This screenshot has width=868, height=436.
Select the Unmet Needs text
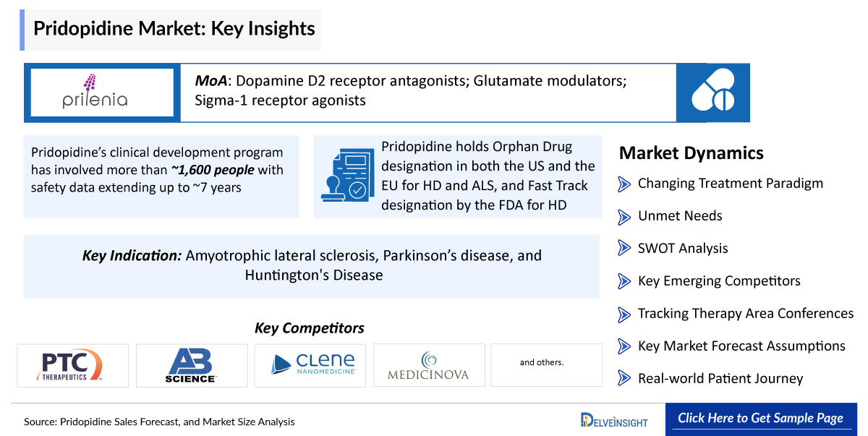point(680,216)
